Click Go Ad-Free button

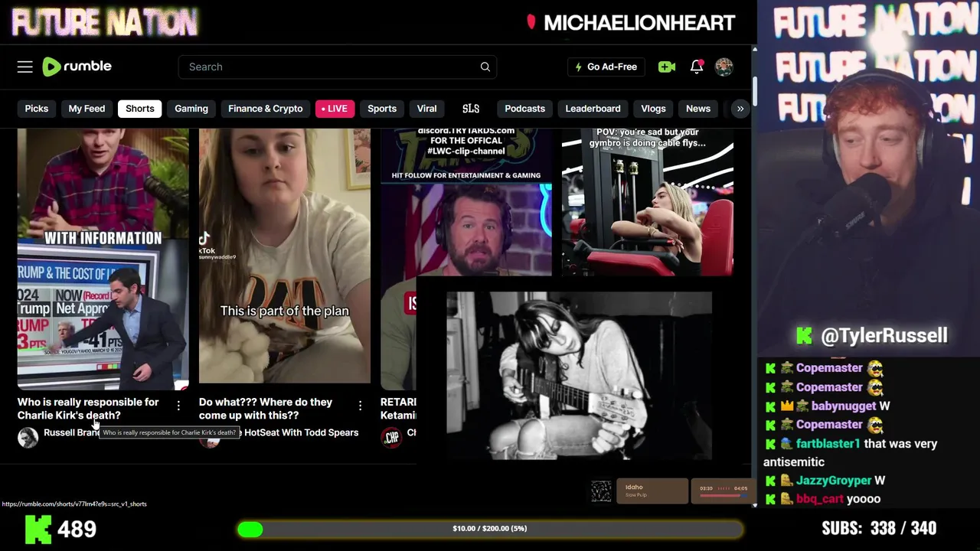point(606,67)
